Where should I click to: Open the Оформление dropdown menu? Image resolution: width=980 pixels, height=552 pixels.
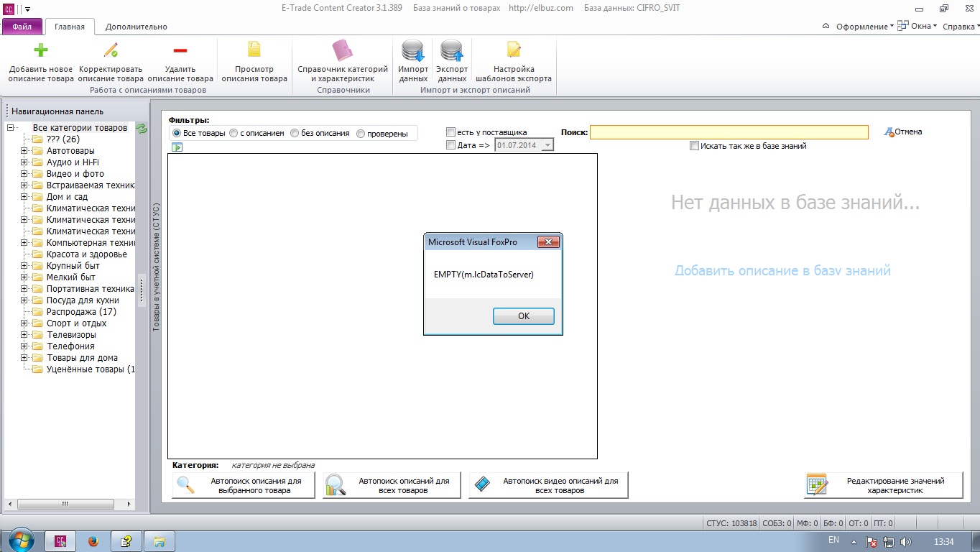pyautogui.click(x=864, y=27)
